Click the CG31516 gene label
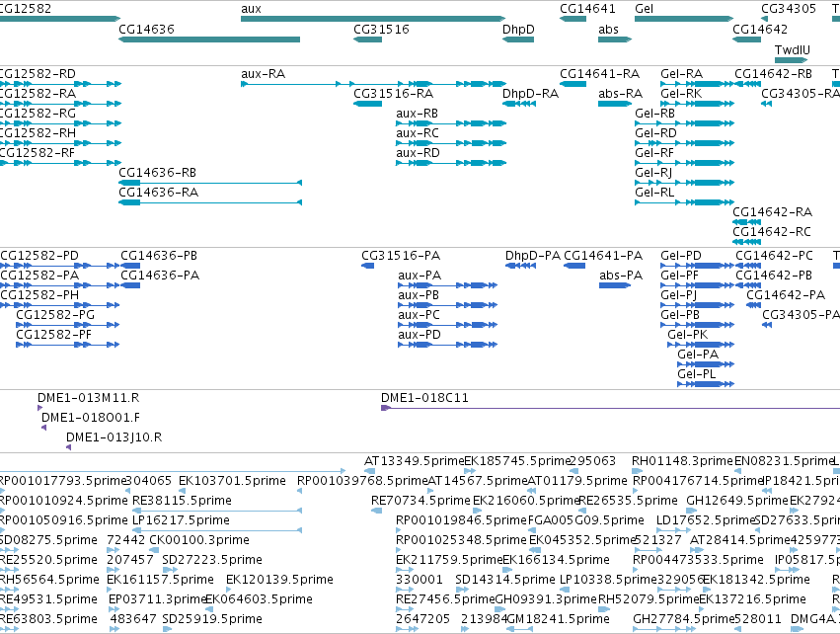840x634 pixels. click(x=381, y=29)
